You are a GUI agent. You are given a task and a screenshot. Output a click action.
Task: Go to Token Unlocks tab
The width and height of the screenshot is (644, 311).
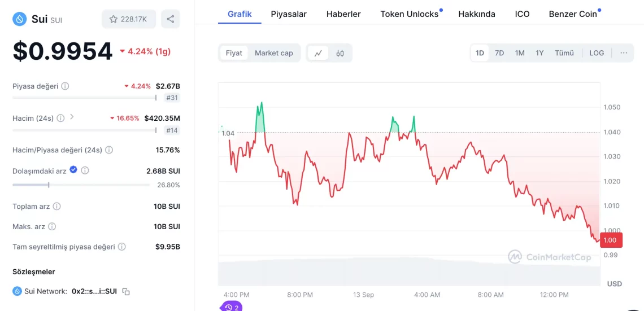click(x=410, y=14)
